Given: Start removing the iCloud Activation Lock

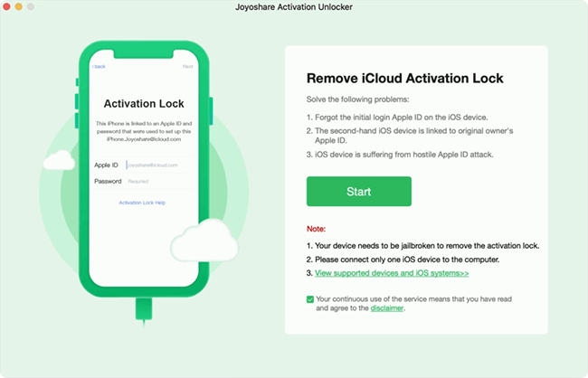Looking at the screenshot, I should pos(359,191).
